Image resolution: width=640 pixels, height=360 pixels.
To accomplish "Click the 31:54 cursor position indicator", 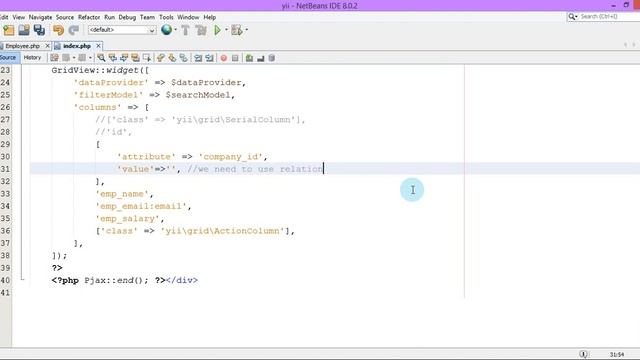I will [617, 354].
